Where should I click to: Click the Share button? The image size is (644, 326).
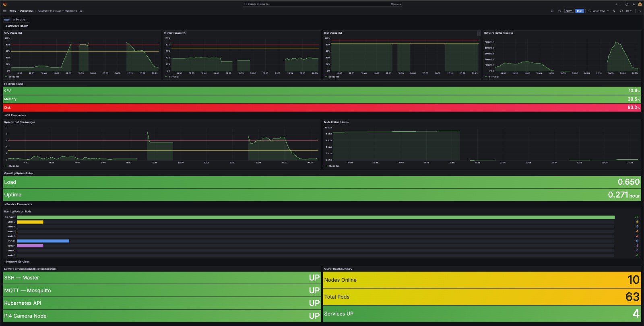(580, 11)
